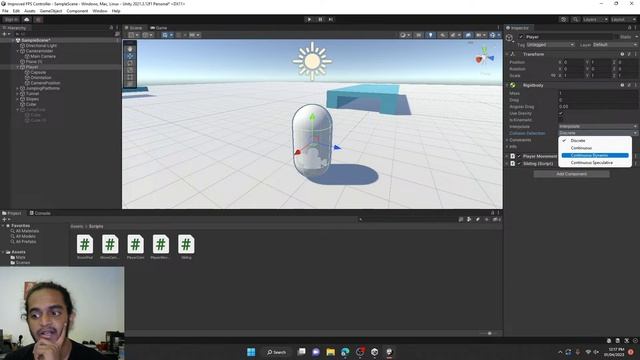Click the scene orientation gizmo
Screen dimensions: 640x360
point(484,58)
